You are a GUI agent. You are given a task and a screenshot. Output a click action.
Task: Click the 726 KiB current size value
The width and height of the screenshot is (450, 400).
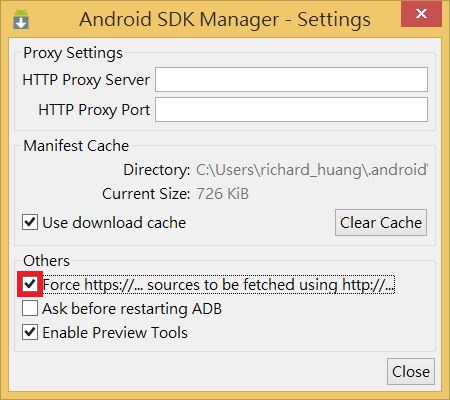tap(222, 194)
